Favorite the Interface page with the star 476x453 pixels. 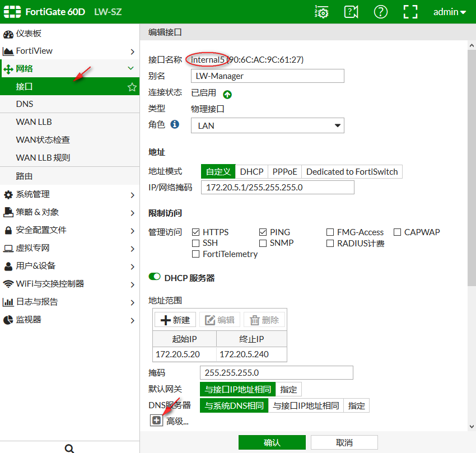click(x=132, y=87)
